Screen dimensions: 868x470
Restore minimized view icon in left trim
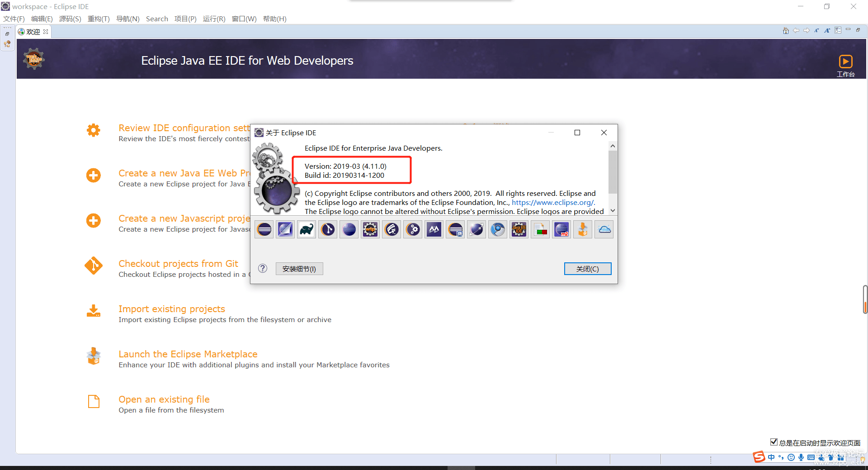pyautogui.click(x=7, y=34)
